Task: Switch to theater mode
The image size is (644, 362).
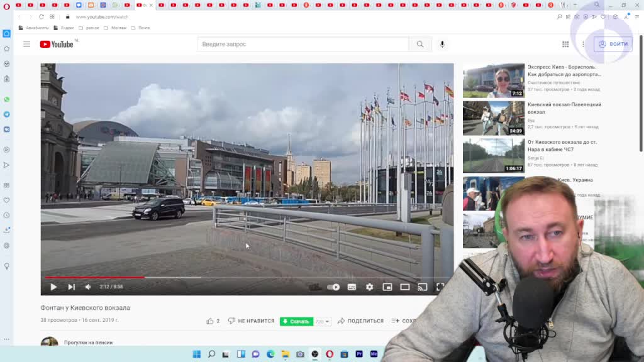Action: click(405, 287)
